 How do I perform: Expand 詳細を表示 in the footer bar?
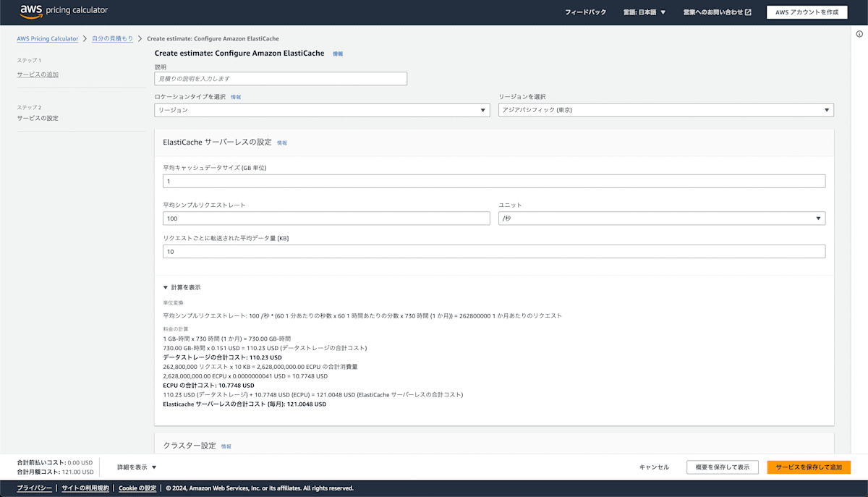[x=137, y=467]
